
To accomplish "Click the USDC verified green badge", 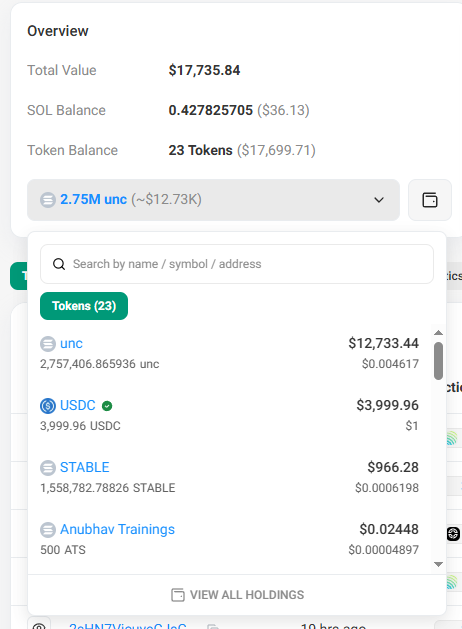I will 107,406.
